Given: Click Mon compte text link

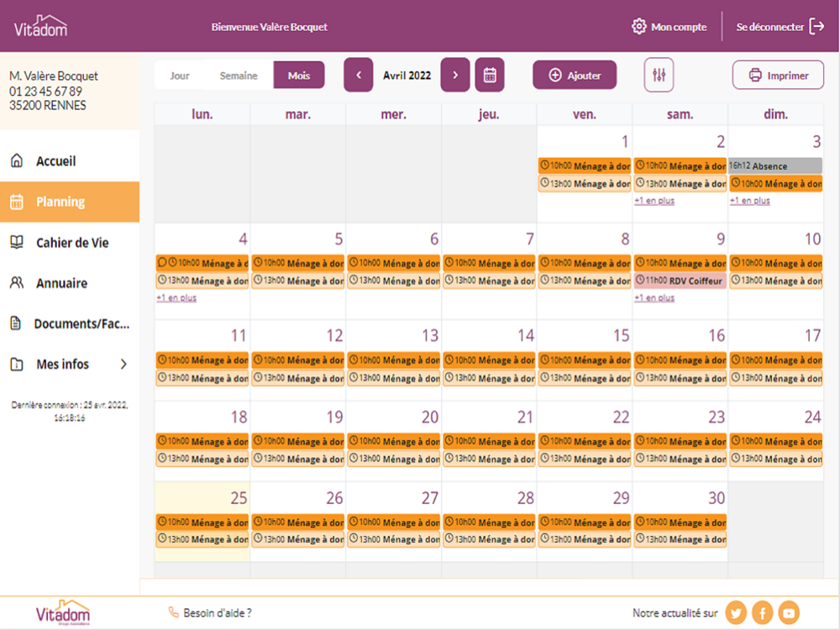Looking at the screenshot, I should pyautogui.click(x=679, y=27).
